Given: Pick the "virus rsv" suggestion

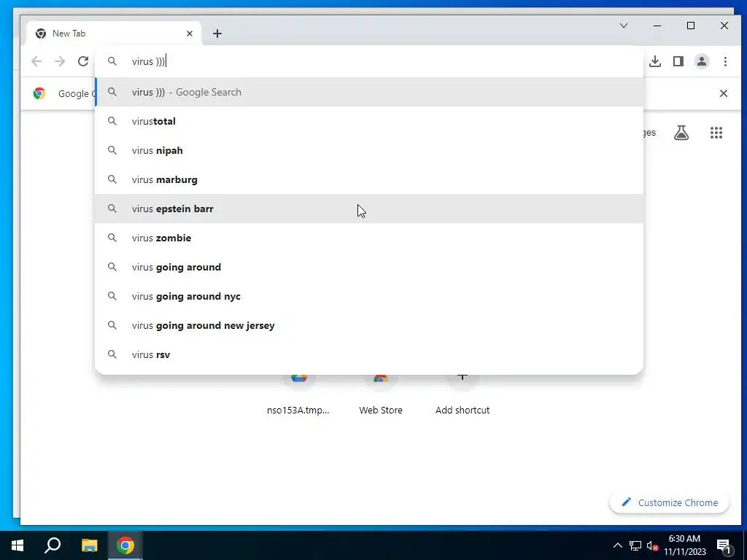Looking at the screenshot, I should (368, 354).
